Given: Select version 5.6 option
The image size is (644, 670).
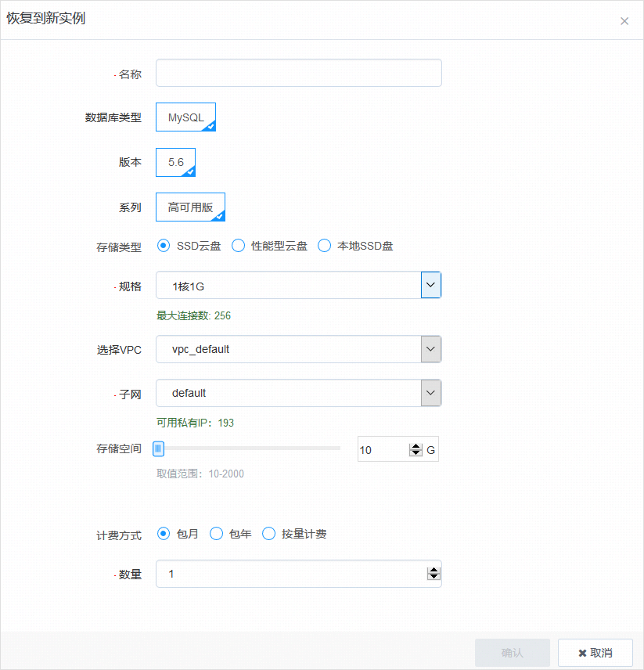Looking at the screenshot, I should (x=175, y=162).
